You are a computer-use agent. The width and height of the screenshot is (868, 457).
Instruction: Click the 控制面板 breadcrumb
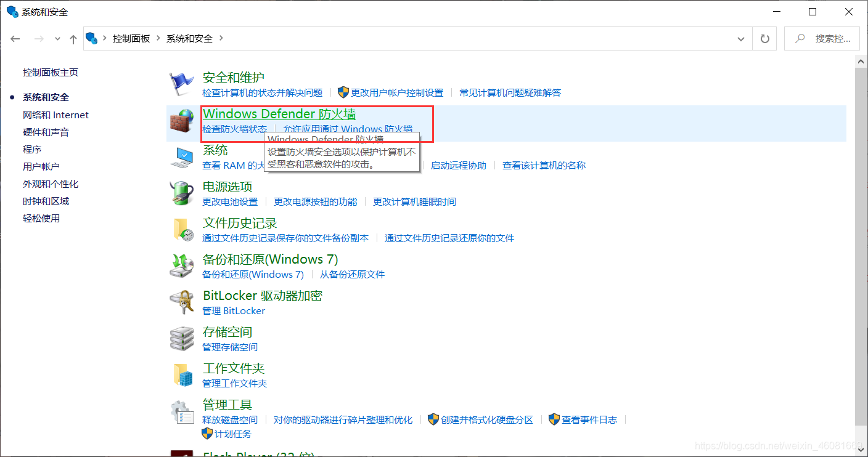tap(131, 38)
